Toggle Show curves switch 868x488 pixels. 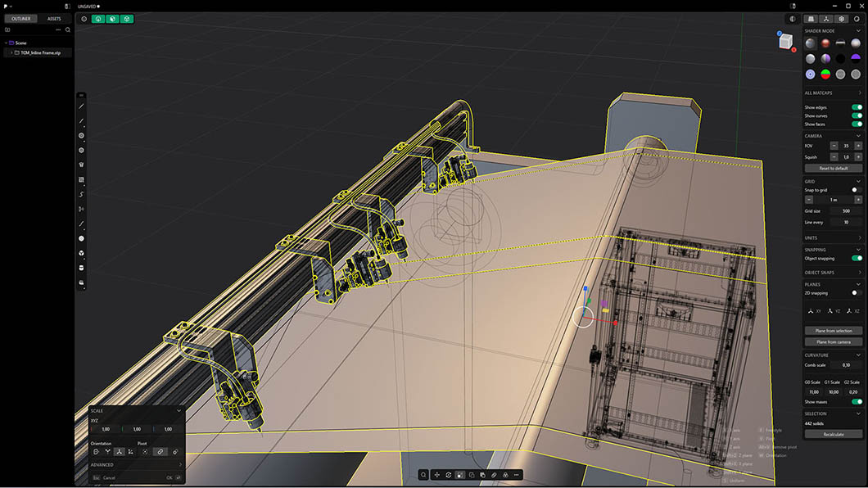click(857, 115)
